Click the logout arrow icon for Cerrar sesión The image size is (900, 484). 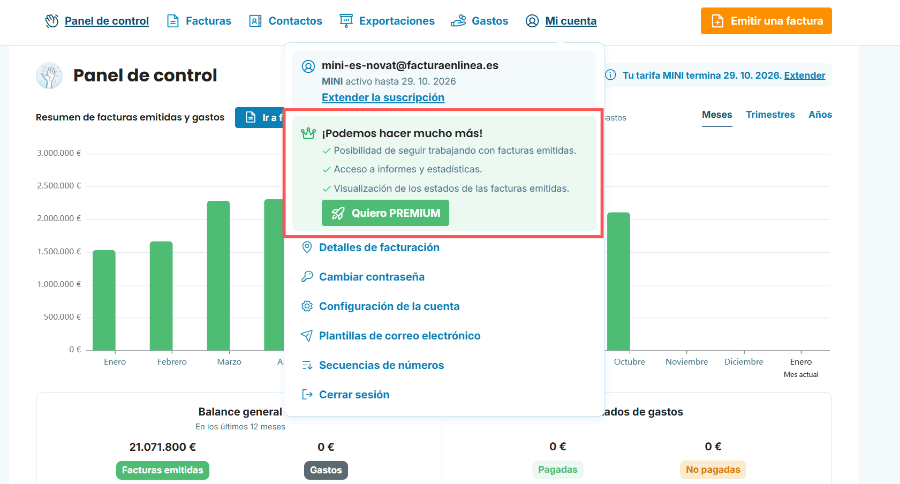[x=307, y=394]
